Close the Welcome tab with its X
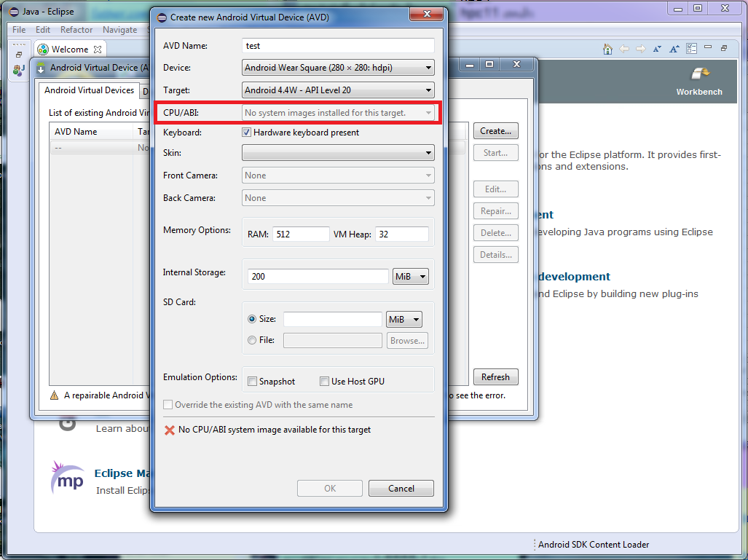 tap(98, 49)
